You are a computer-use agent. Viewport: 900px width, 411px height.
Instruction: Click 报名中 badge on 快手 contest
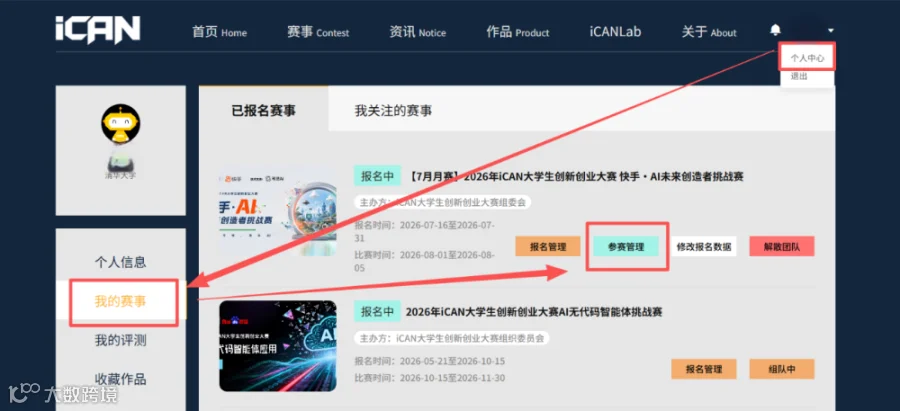point(377,176)
